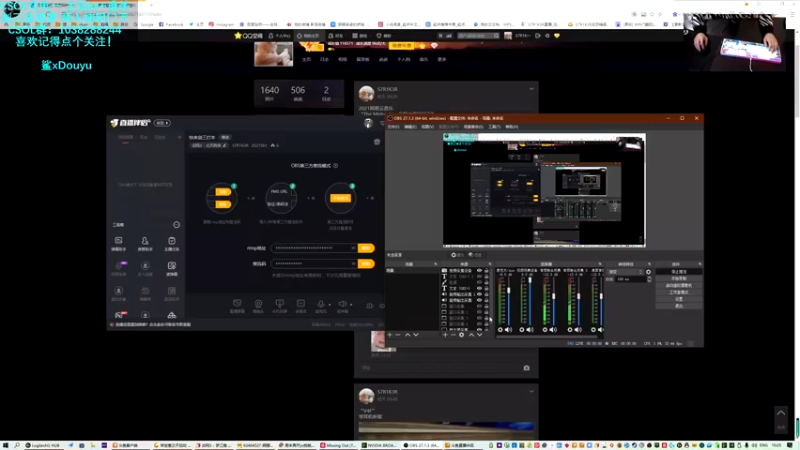Expand speaker options arrow in 直播伴侣 toolbar
800x450 pixels.
coord(351,305)
